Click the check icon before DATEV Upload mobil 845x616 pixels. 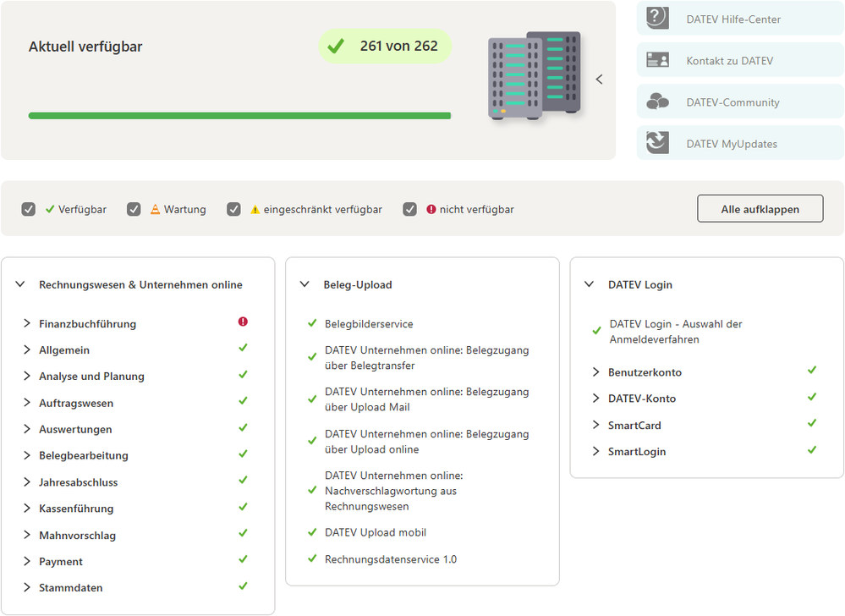[x=312, y=532]
